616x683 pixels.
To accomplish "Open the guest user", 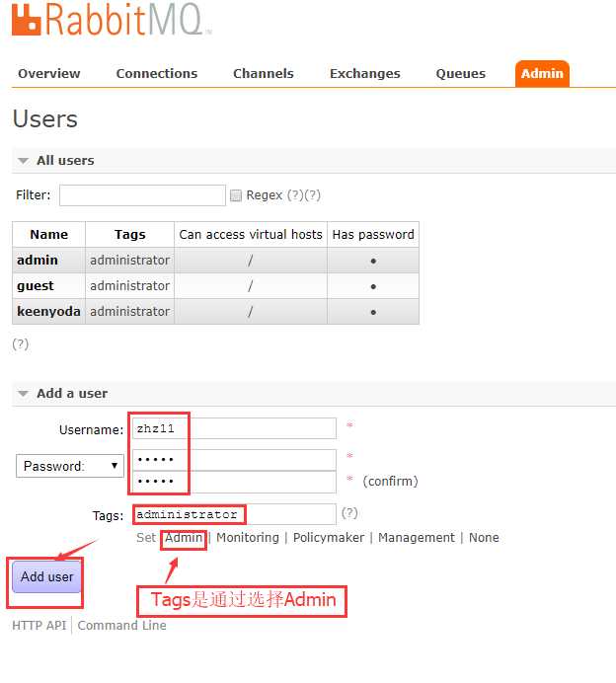I will point(36,286).
